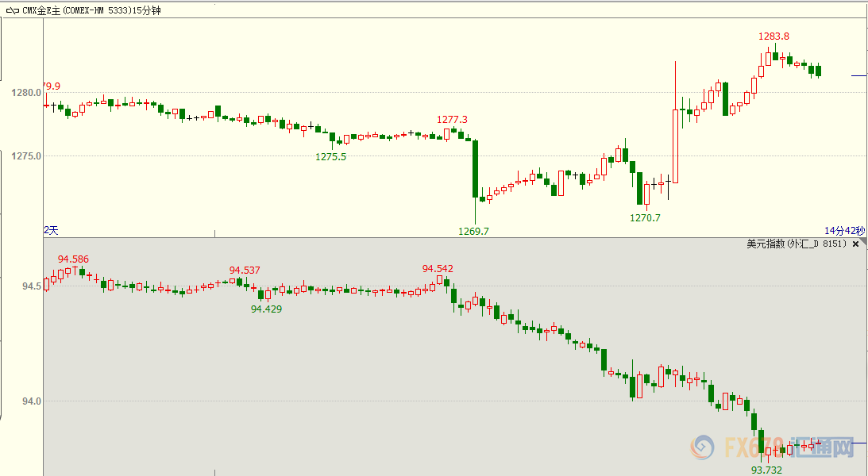
Task: Click the 1275.5 low price marker
Action: pyautogui.click(x=330, y=157)
